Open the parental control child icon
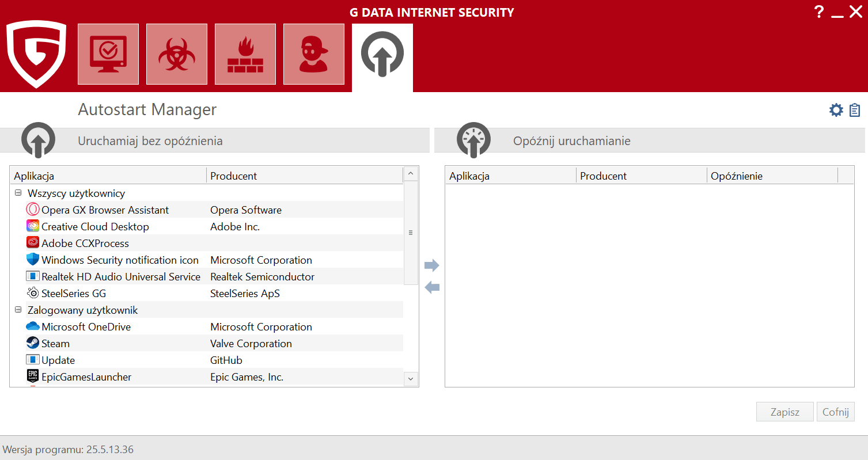This screenshot has width=868, height=460. (314, 54)
